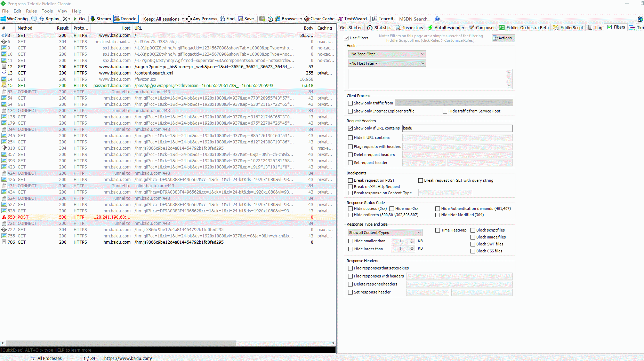Open AutoResponder tab
The height and width of the screenshot is (361, 644).
point(446,28)
